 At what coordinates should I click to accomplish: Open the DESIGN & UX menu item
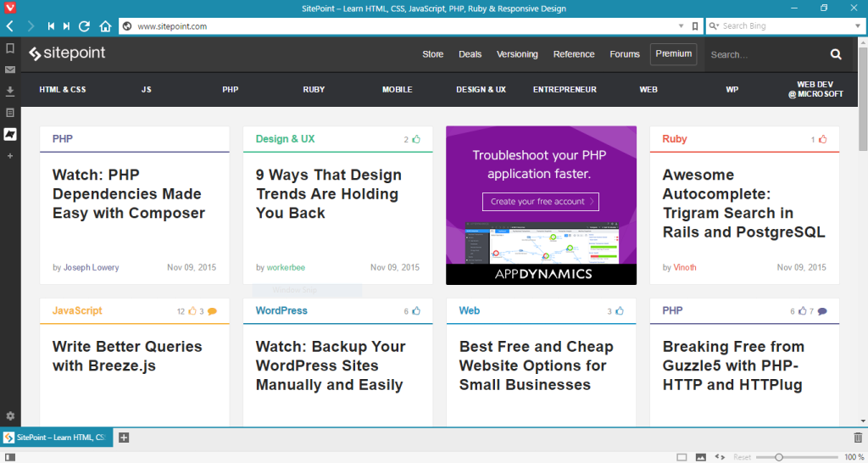tap(481, 89)
